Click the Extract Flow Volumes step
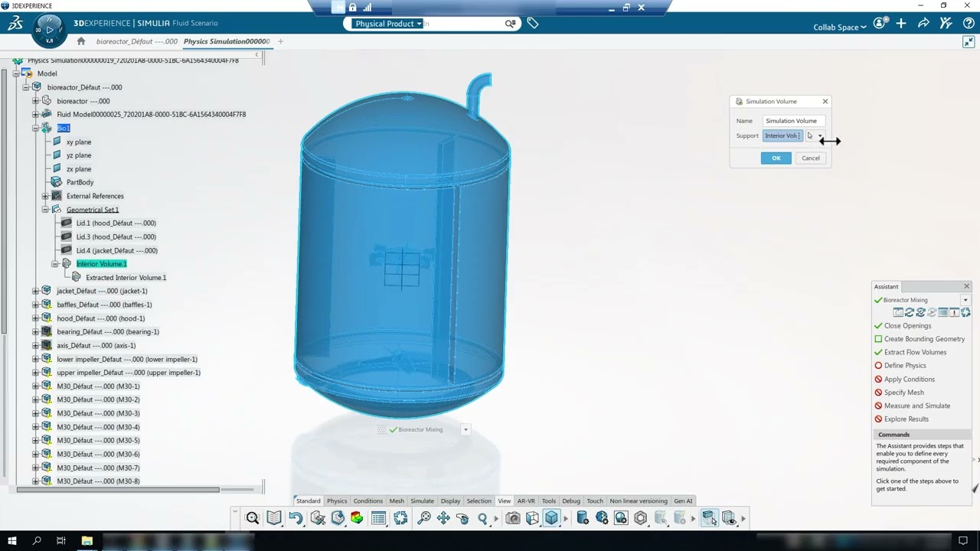The height and width of the screenshot is (551, 980). 915,352
